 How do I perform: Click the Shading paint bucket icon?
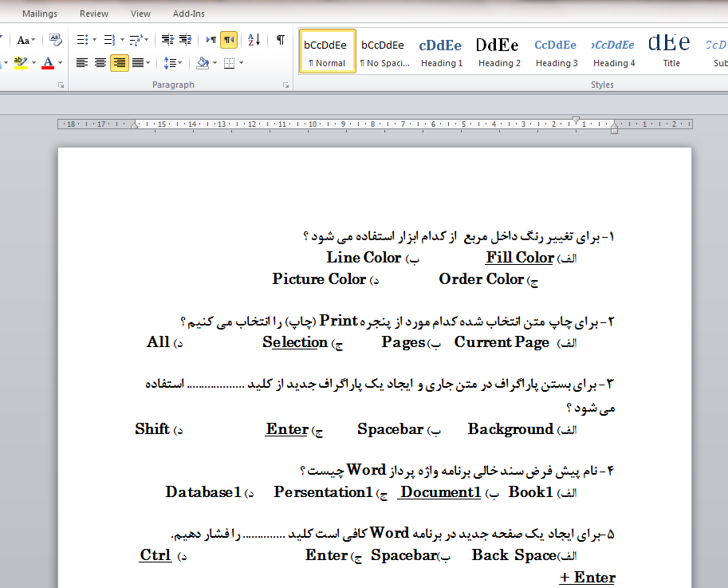point(203,63)
